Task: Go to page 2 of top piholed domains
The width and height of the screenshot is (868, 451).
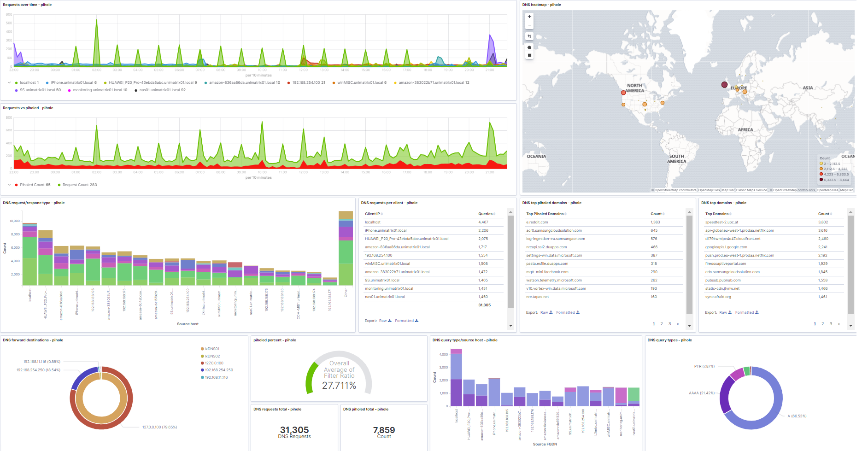Action: coord(662,324)
